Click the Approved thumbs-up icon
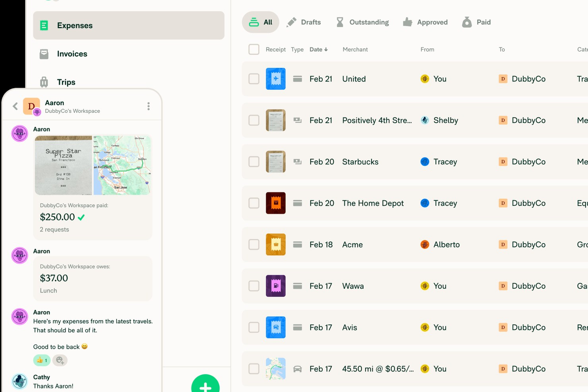The image size is (588, 392). click(x=408, y=22)
